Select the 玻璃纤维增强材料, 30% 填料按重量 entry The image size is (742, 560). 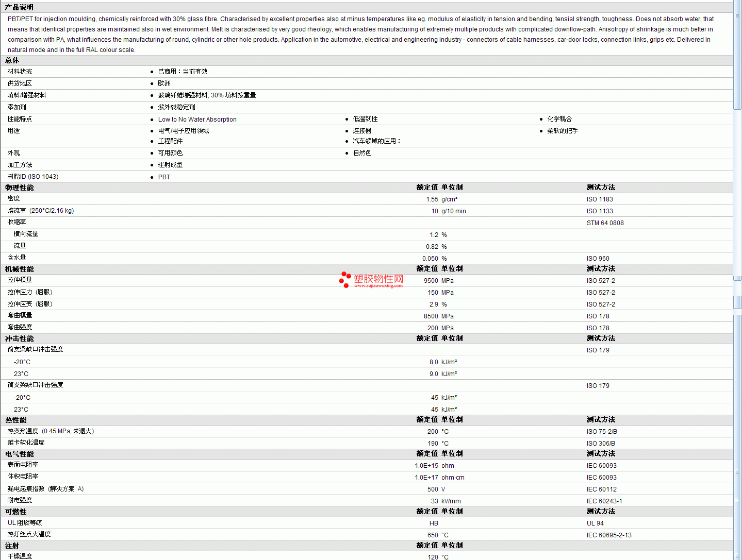[207, 95]
